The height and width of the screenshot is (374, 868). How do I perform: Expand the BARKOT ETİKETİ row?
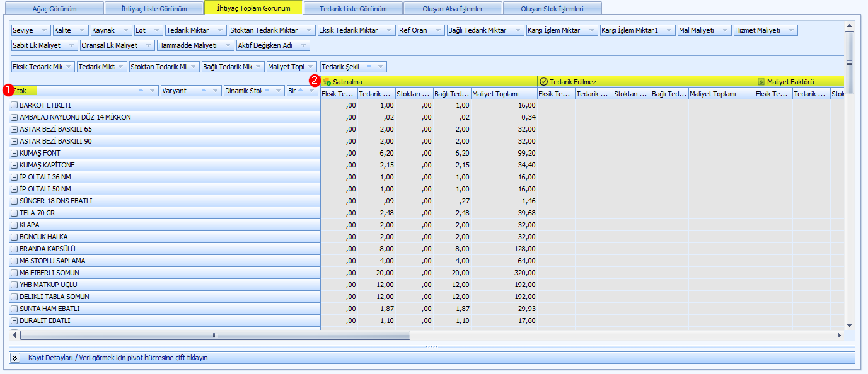(14, 105)
